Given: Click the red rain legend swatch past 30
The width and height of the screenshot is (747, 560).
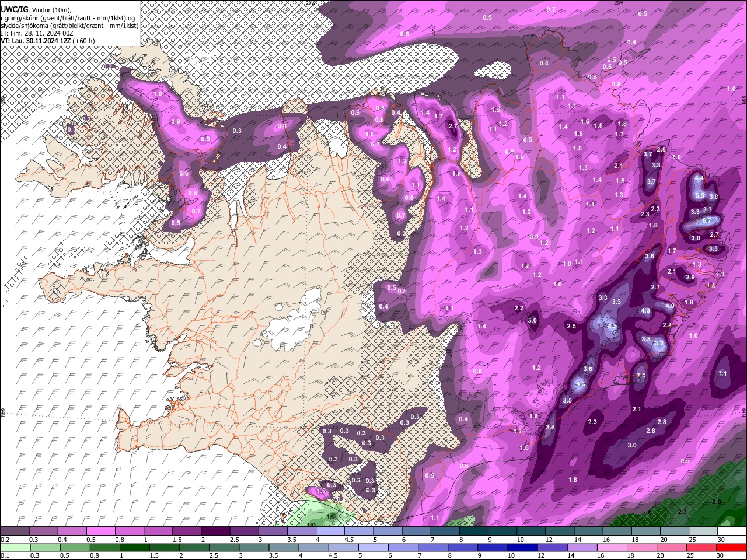Looking at the screenshot, I should [x=732, y=547].
